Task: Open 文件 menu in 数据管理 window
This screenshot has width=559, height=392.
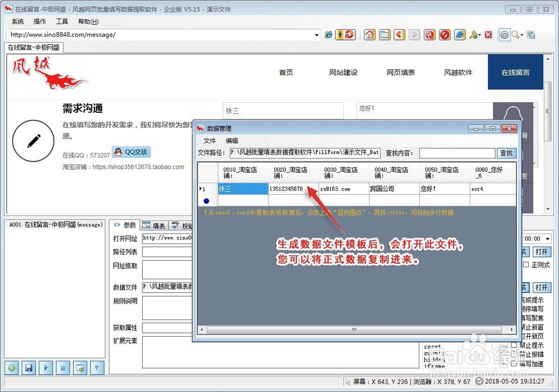Action: click(x=210, y=141)
